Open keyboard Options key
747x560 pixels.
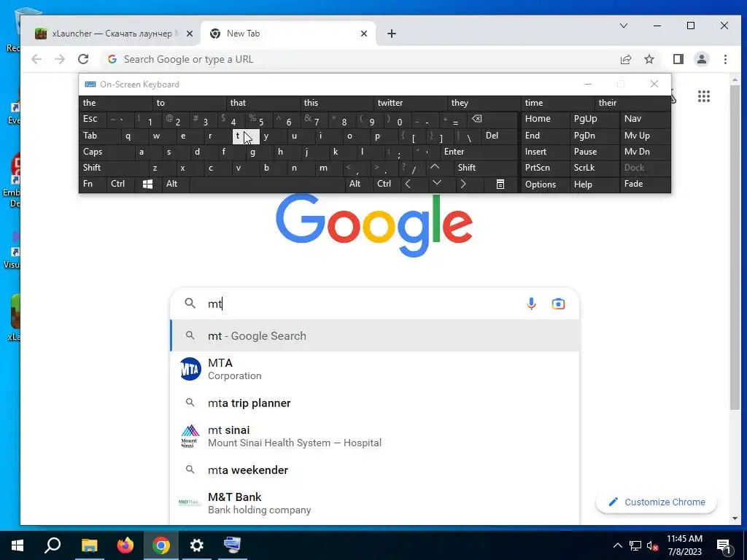(545, 184)
